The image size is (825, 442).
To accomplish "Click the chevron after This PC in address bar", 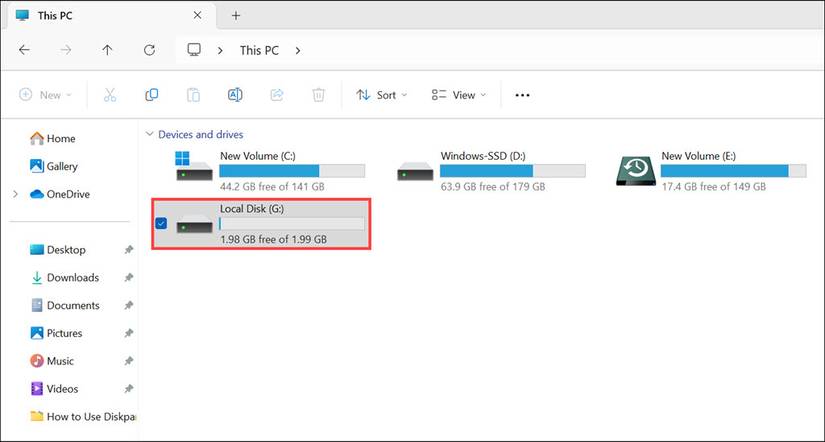I will 298,51.
